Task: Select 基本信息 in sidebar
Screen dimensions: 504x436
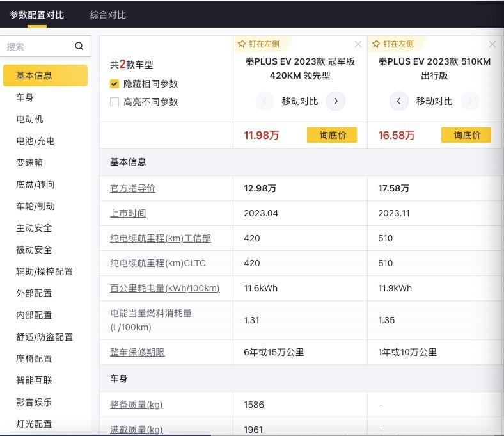Action: (45, 76)
